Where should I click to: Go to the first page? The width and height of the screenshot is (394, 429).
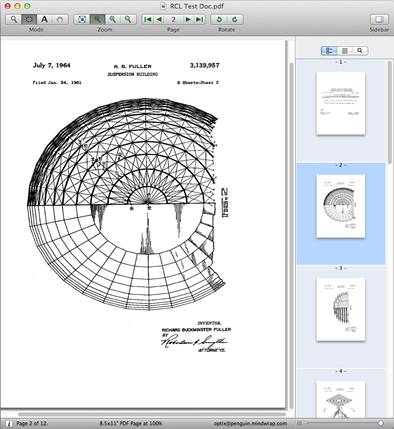pos(148,19)
